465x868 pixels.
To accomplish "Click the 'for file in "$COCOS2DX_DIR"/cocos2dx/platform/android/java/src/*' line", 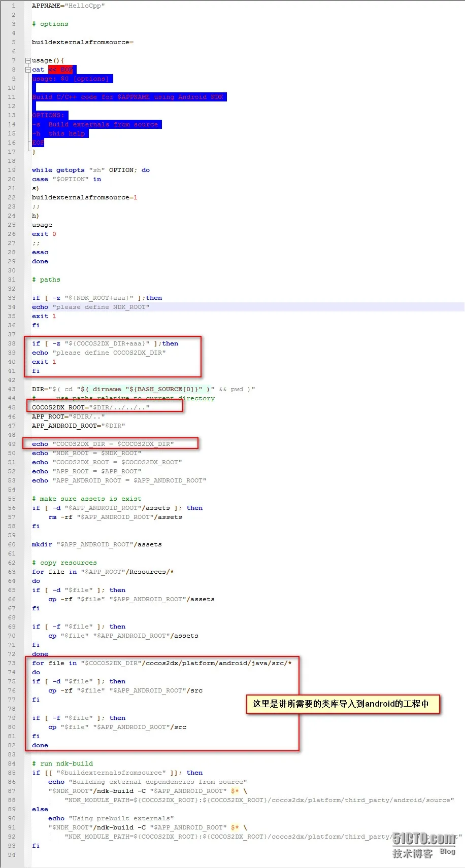I will click(162, 664).
